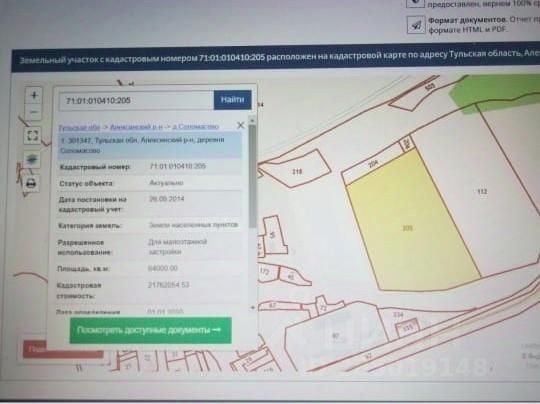Screen dimensions: 540x404
Task: Select the highlighted address row in panel
Action: pos(150,145)
